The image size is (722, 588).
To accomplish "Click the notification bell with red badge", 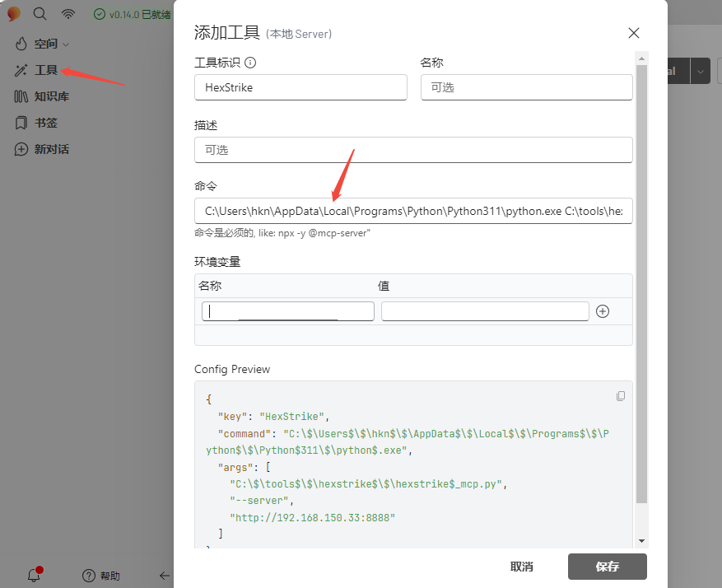I will 33,574.
